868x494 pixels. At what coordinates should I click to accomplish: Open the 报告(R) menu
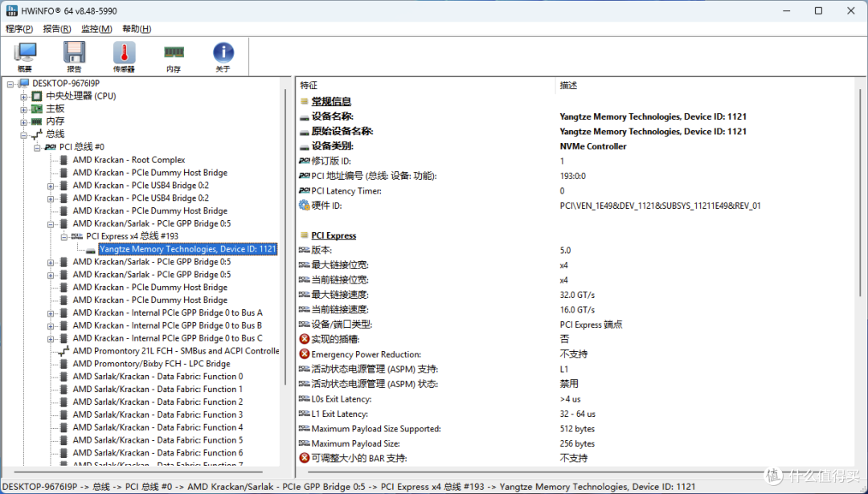[x=57, y=29]
